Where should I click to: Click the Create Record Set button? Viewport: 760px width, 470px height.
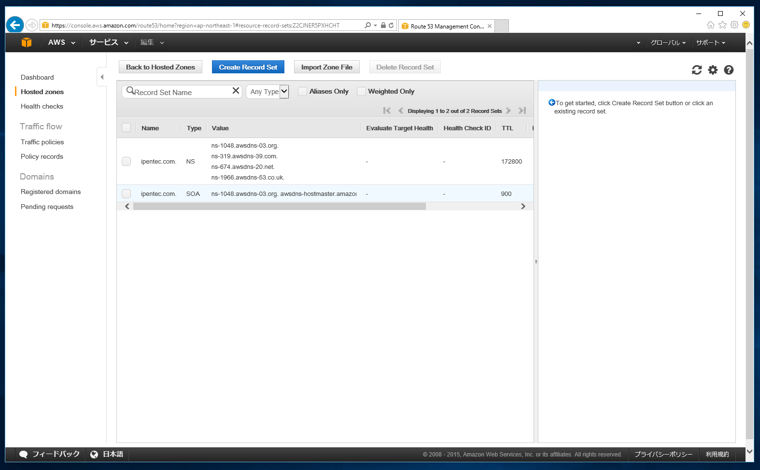point(248,67)
